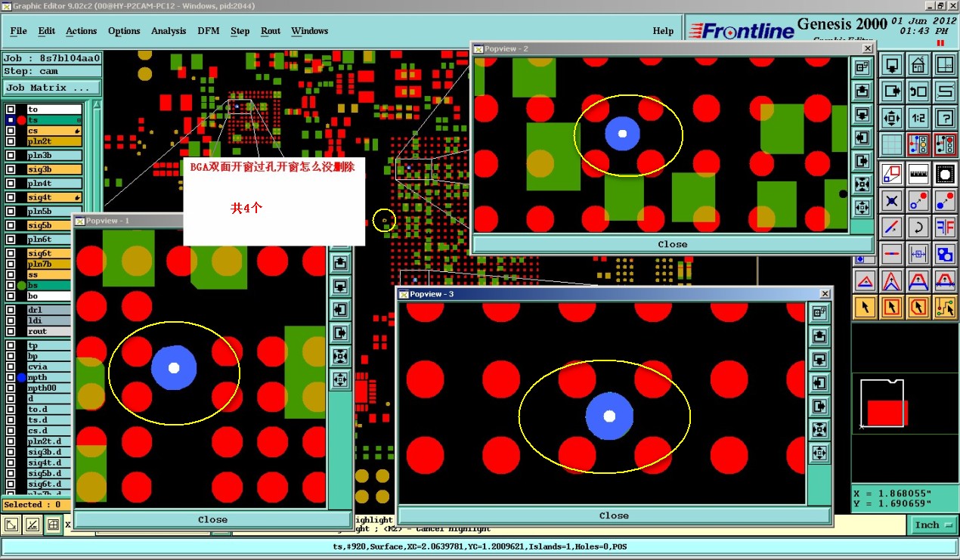Click the net select tool icon
This screenshot has height=560, width=960.
coord(945,307)
